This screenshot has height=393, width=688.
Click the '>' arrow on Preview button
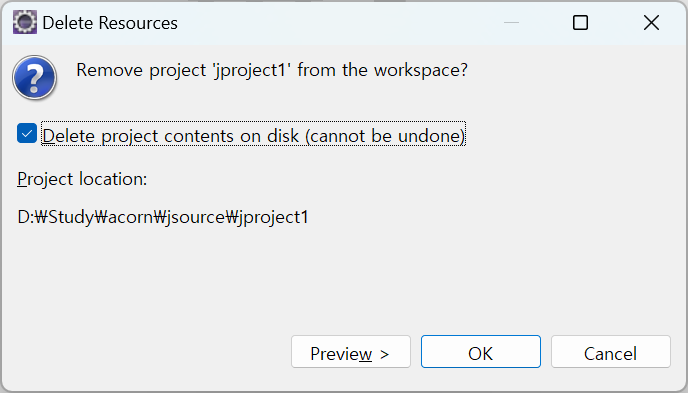click(x=384, y=354)
